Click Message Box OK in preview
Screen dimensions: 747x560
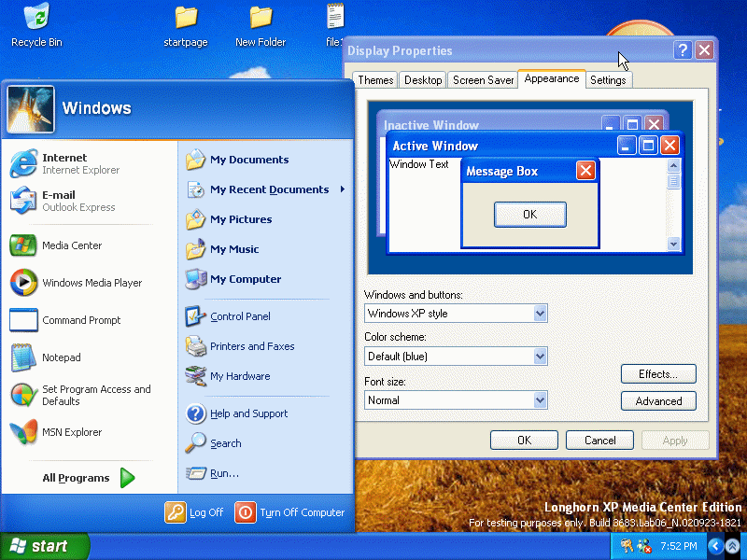(530, 215)
